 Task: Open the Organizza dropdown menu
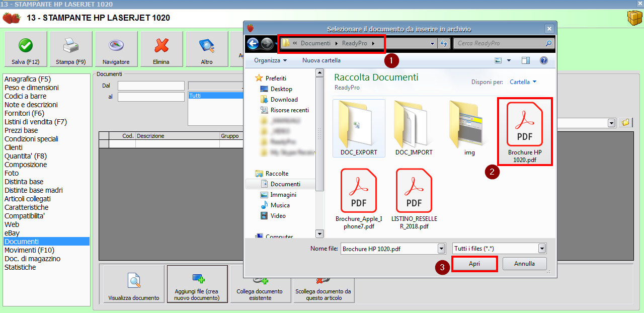click(x=271, y=60)
